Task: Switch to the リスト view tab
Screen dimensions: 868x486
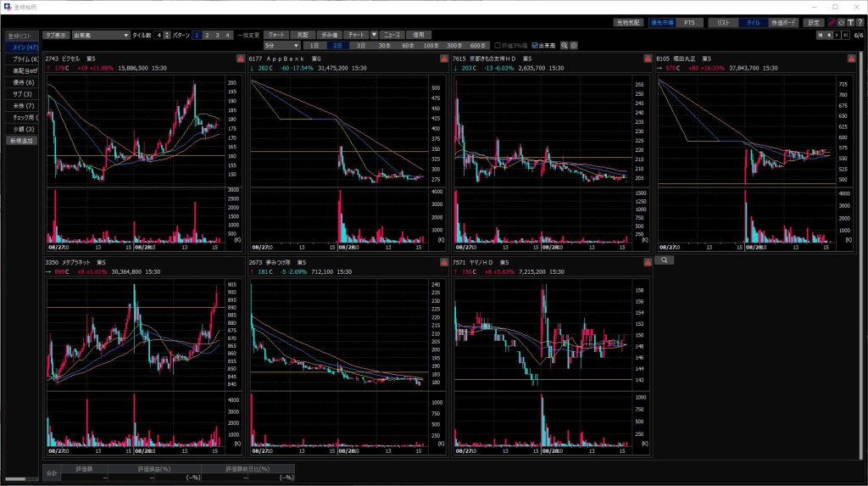Action: (722, 23)
